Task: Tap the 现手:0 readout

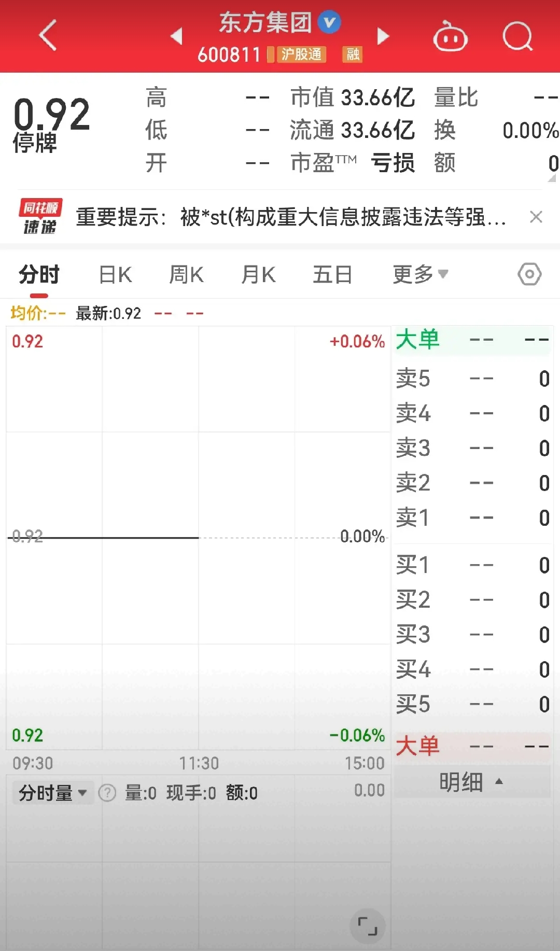Action: tap(191, 793)
